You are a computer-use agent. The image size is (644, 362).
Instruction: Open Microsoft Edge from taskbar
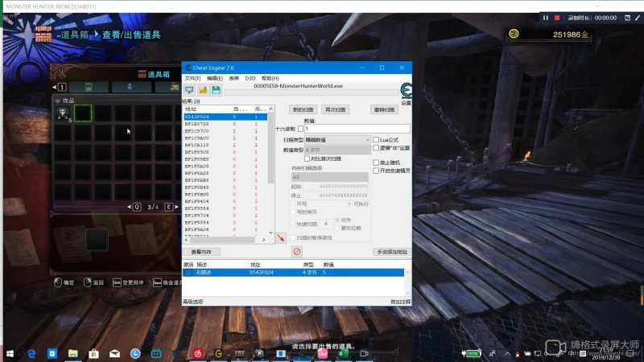click(x=31, y=353)
